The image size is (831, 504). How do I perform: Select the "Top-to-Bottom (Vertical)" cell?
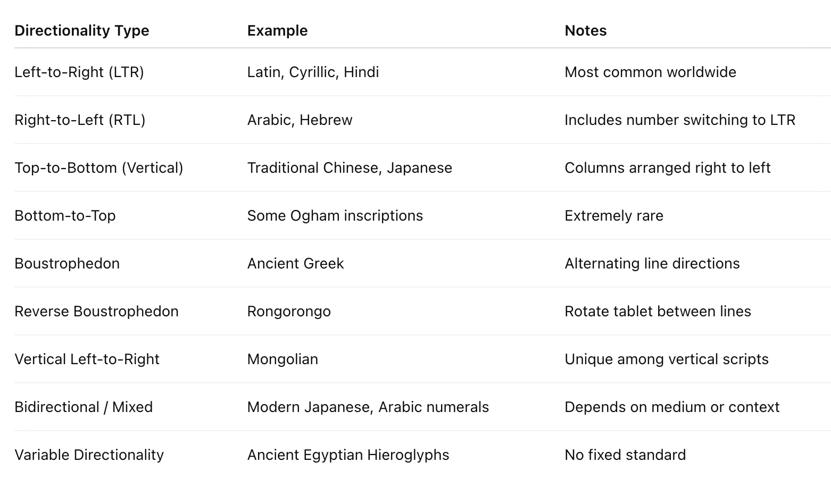click(98, 168)
